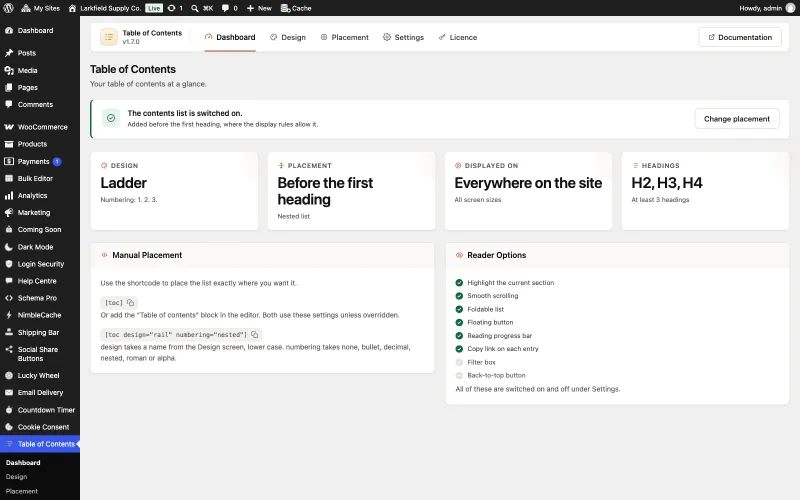Viewport: 800px width, 500px height.
Task: Open the Placement card Before the first heading
Action: [352, 191]
